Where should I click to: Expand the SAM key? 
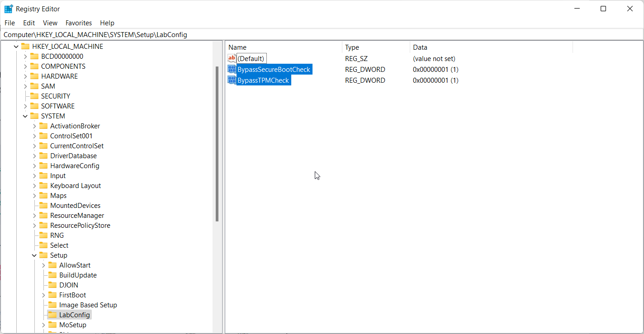(x=25, y=86)
